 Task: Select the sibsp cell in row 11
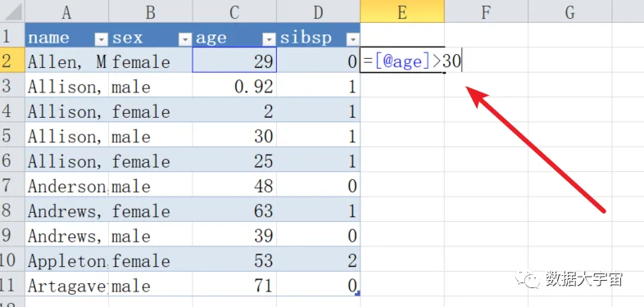pyautogui.click(x=318, y=283)
